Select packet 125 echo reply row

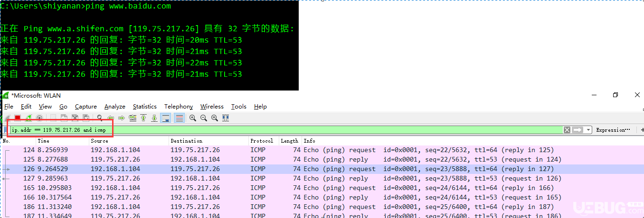pos(322,159)
